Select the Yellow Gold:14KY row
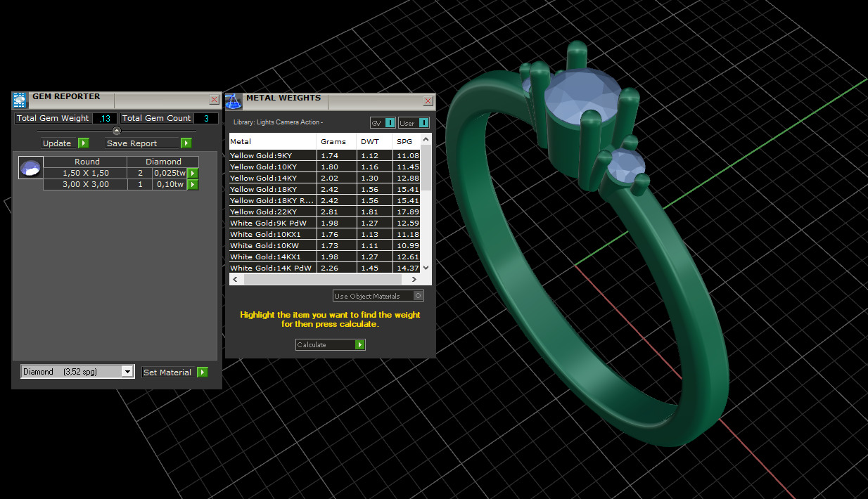The image size is (868, 499). click(x=324, y=178)
